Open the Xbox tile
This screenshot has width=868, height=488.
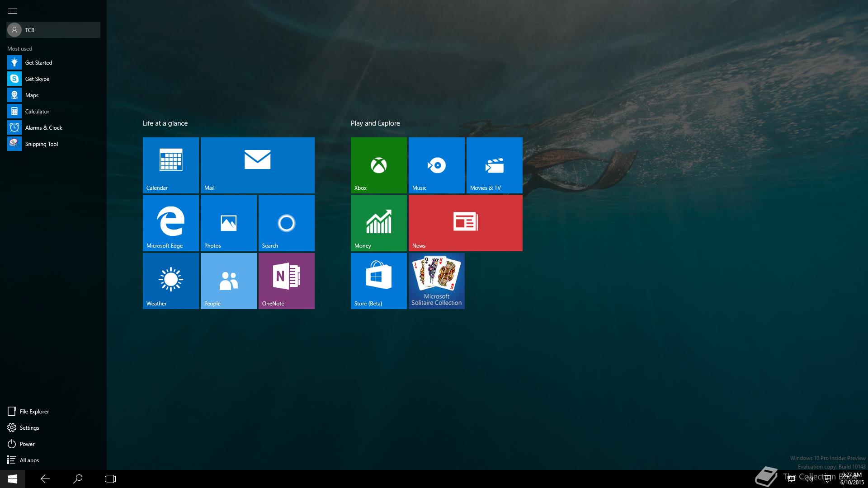coord(379,165)
